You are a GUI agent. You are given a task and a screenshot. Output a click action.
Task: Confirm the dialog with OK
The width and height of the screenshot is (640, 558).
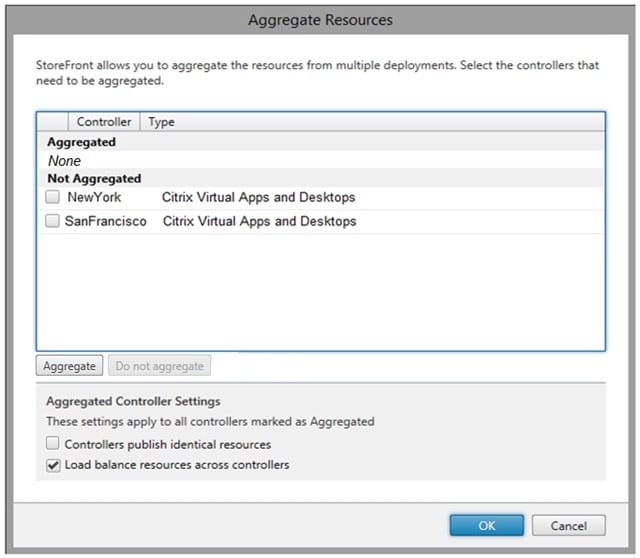pyautogui.click(x=485, y=525)
